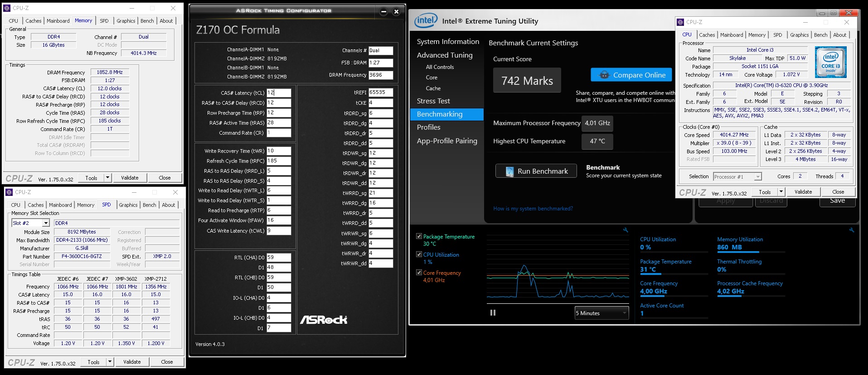Click the Save button behind CPU-Z window
This screenshot has height=375, width=868.
(837, 201)
